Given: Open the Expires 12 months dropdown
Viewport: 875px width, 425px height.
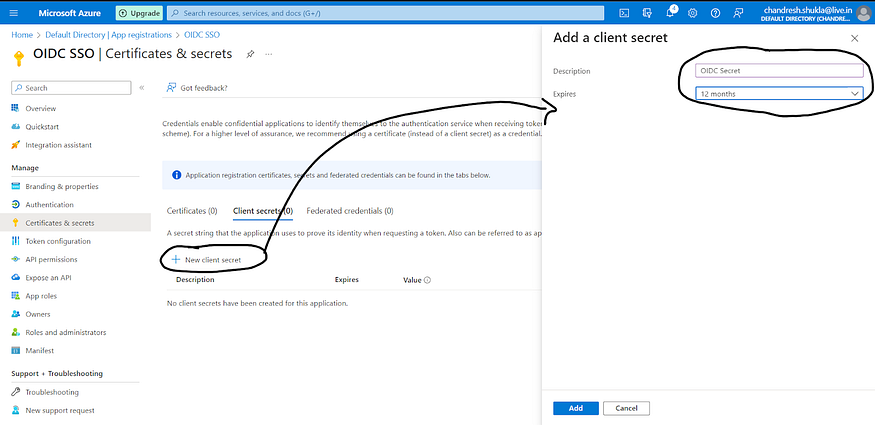Looking at the screenshot, I should click(779, 94).
